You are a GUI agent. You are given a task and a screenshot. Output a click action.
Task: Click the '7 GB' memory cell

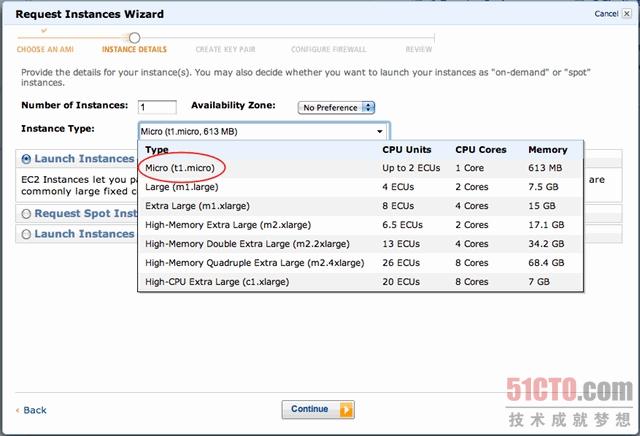coord(539,282)
